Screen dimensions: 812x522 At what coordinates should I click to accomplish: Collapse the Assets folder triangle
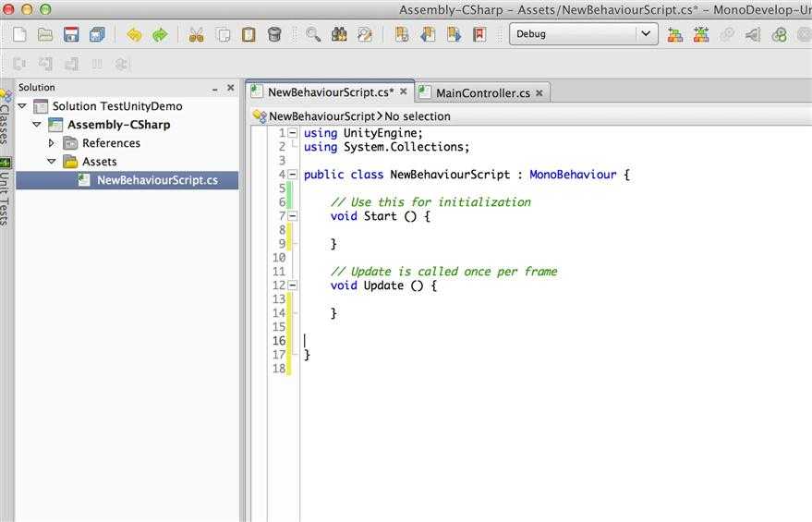click(x=51, y=161)
